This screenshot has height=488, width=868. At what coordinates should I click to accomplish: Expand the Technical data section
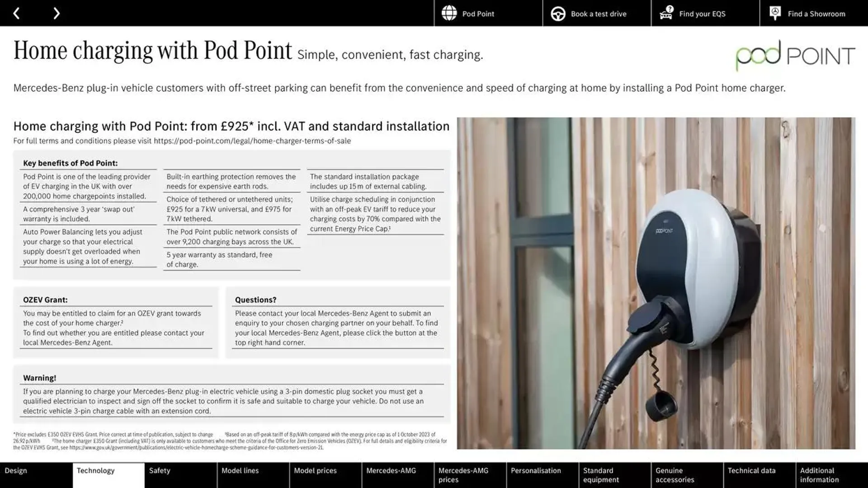[x=752, y=471]
